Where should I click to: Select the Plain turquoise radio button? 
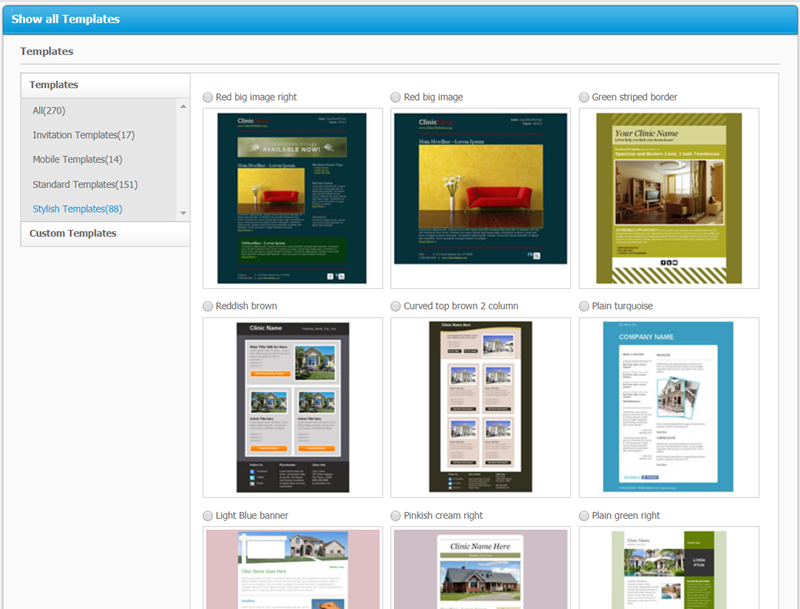(x=584, y=306)
